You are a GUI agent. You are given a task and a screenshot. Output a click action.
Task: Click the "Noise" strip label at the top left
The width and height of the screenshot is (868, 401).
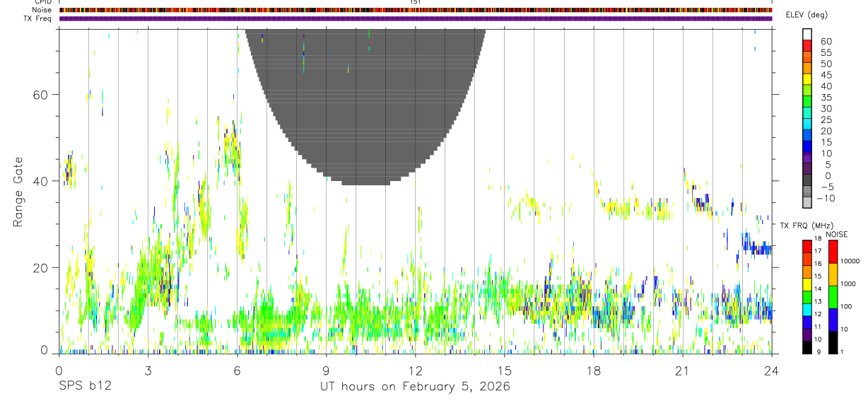pyautogui.click(x=42, y=10)
